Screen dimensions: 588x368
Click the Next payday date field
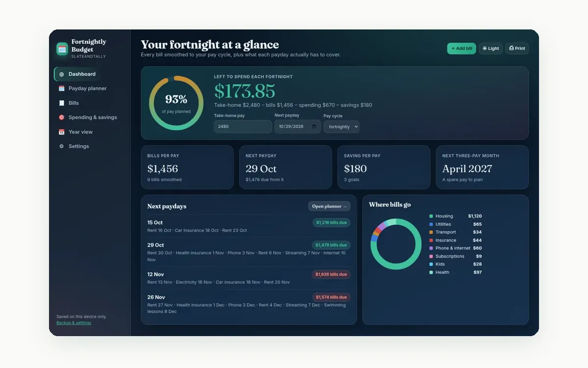point(297,127)
